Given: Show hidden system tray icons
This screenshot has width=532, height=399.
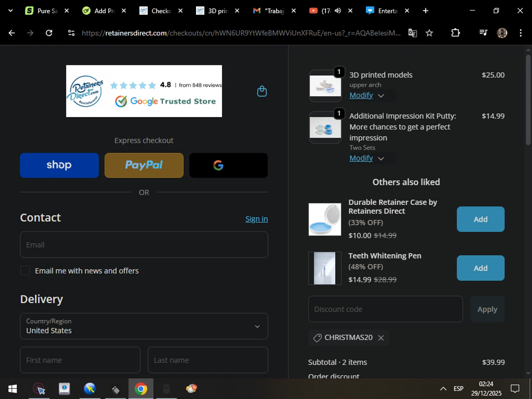Looking at the screenshot, I should (443, 389).
